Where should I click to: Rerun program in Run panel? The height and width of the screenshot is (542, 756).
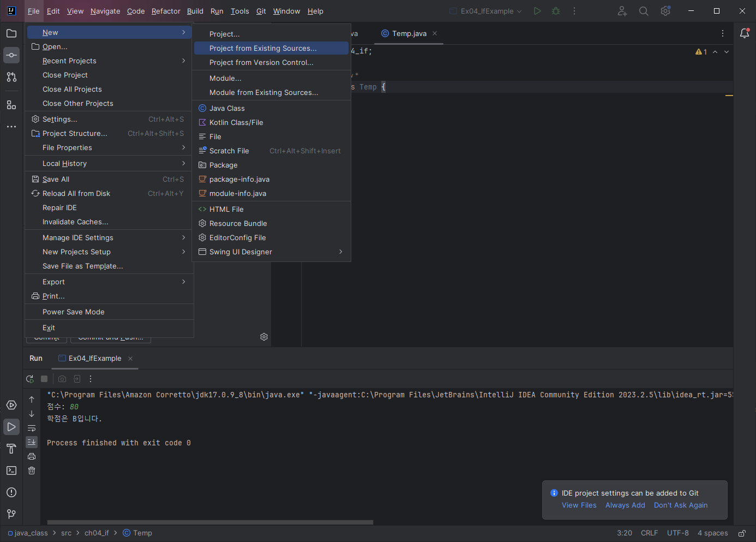point(30,379)
